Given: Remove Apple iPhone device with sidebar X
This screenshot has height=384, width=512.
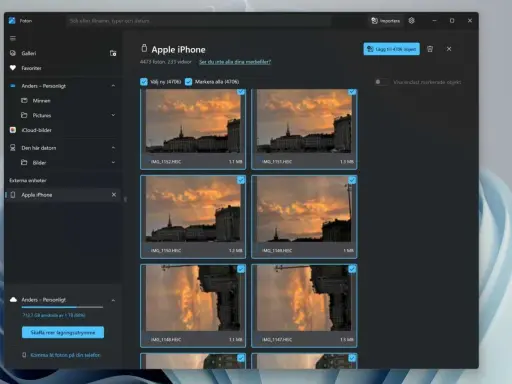Looking at the screenshot, I should tap(114, 195).
